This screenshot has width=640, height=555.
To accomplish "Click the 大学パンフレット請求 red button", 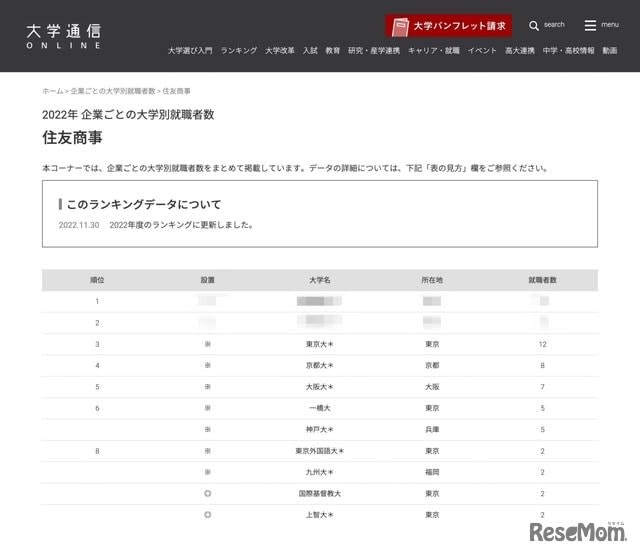I will (449, 26).
